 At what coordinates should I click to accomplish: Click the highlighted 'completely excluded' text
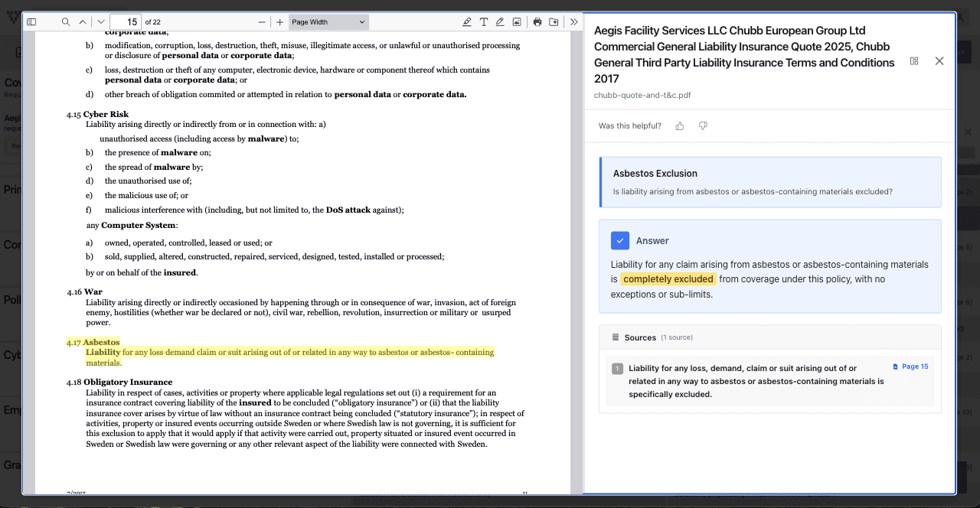tap(668, 279)
